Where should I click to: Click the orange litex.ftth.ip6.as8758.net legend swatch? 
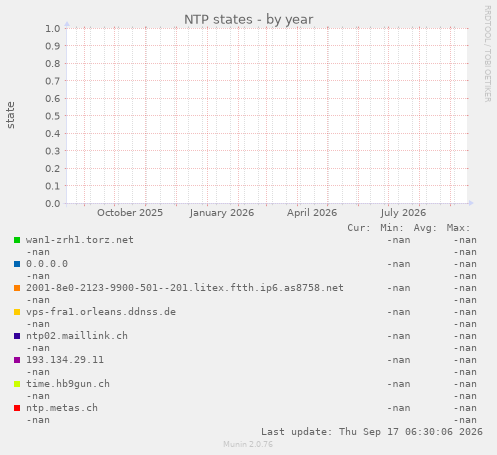tap(17, 288)
